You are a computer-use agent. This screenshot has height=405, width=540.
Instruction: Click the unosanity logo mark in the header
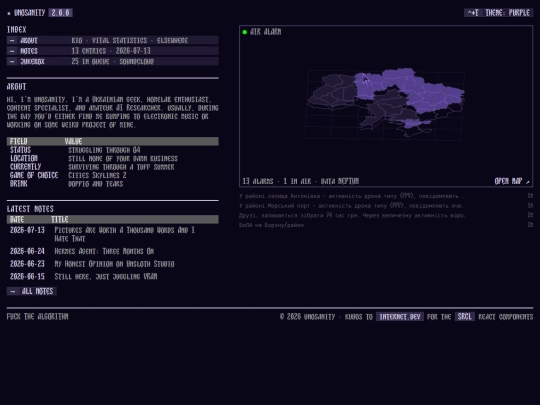coord(9,13)
